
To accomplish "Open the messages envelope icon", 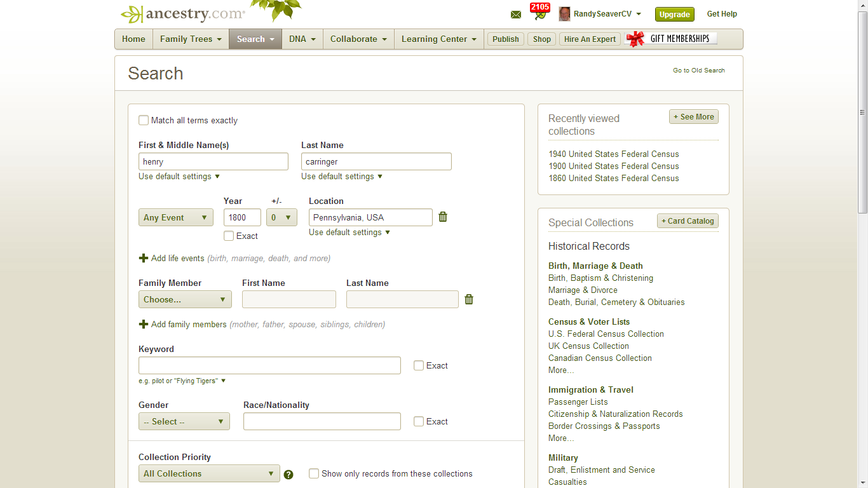I will [515, 14].
